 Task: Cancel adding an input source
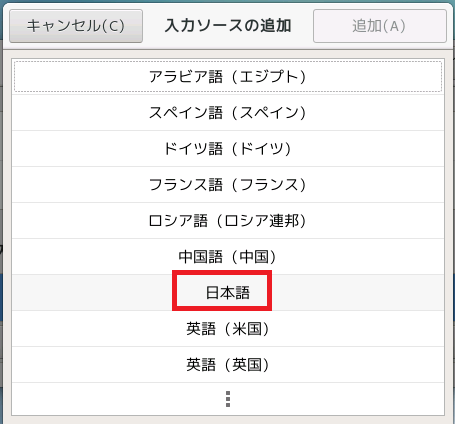[x=76, y=26]
